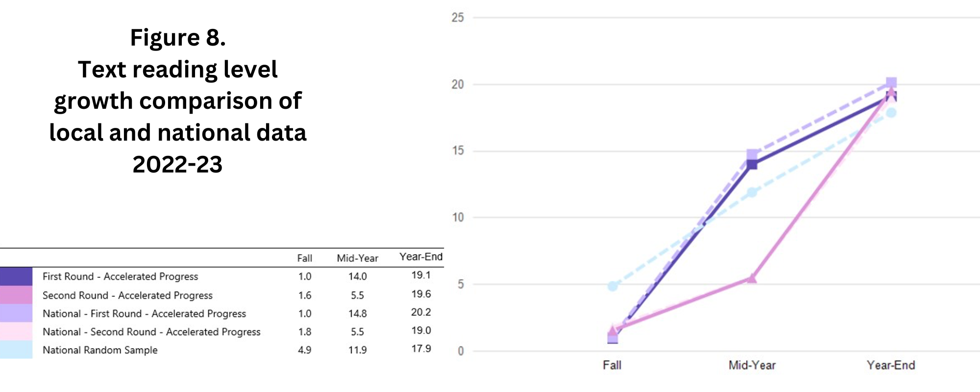
Task: Click the National Random Sample Mid-Year circle marker
Action: (752, 192)
